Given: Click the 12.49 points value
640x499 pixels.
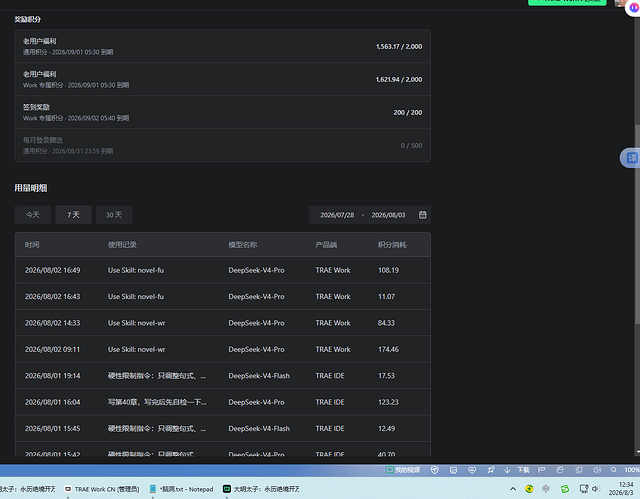Looking at the screenshot, I should coord(386,429).
